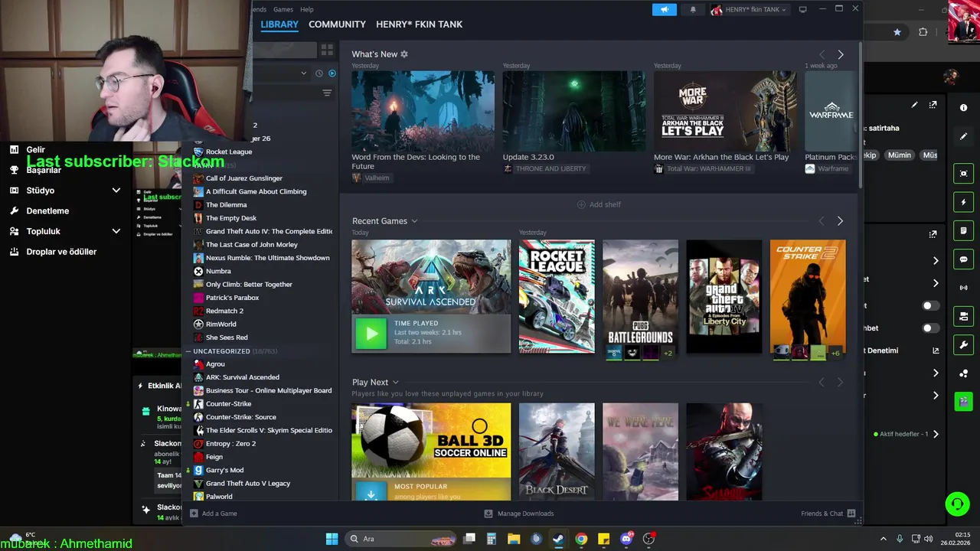Click the notes page quick action icon

point(963,230)
